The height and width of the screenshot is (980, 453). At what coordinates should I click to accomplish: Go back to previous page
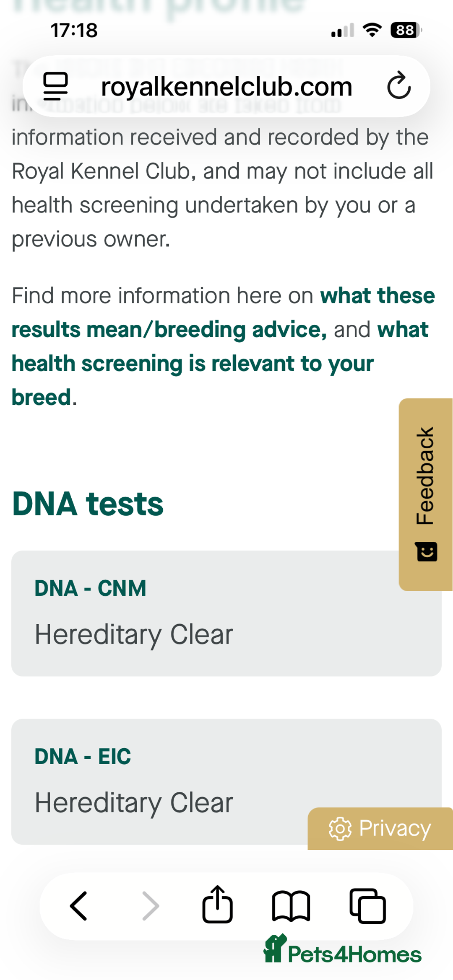(x=78, y=906)
